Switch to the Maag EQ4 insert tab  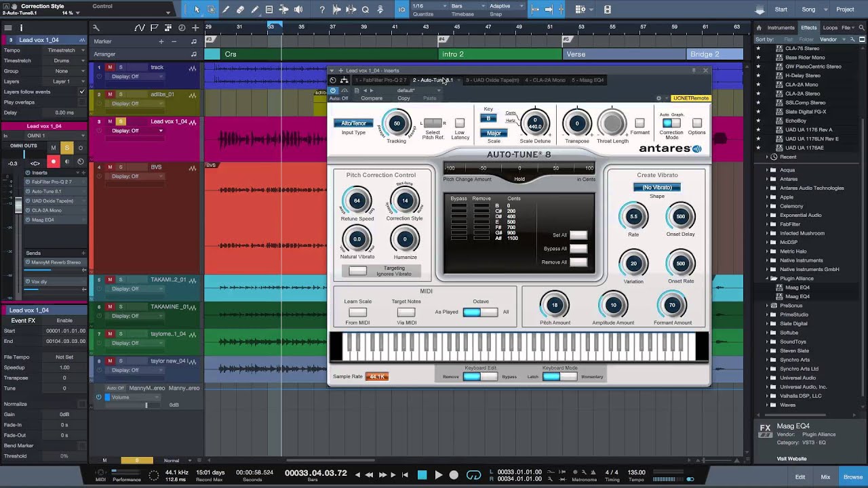(x=587, y=80)
